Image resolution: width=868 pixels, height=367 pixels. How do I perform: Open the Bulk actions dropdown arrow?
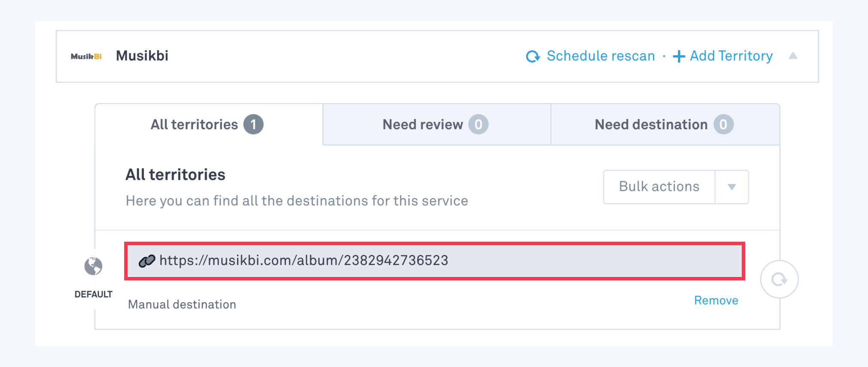[x=732, y=187]
